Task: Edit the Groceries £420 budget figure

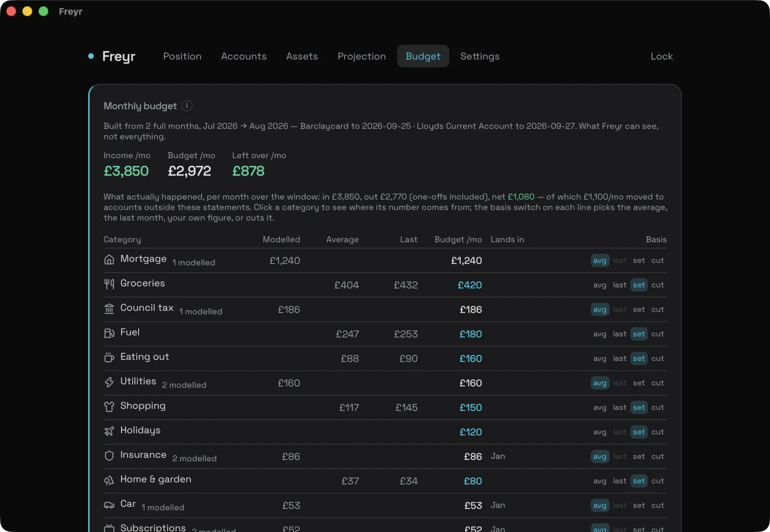Action: point(470,285)
